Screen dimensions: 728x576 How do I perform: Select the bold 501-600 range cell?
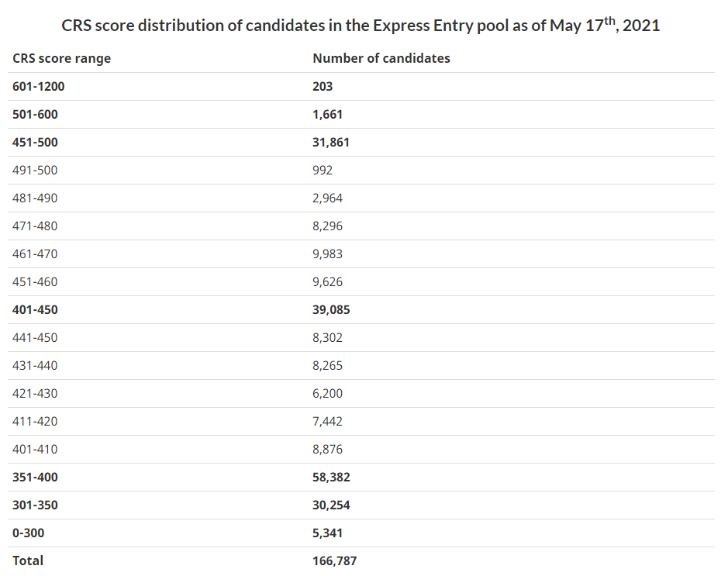click(35, 114)
